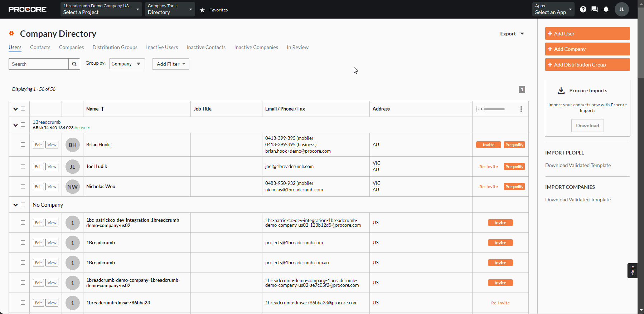Viewport: 644px width, 314px height.
Task: Click the Add Company button
Action: (x=587, y=49)
